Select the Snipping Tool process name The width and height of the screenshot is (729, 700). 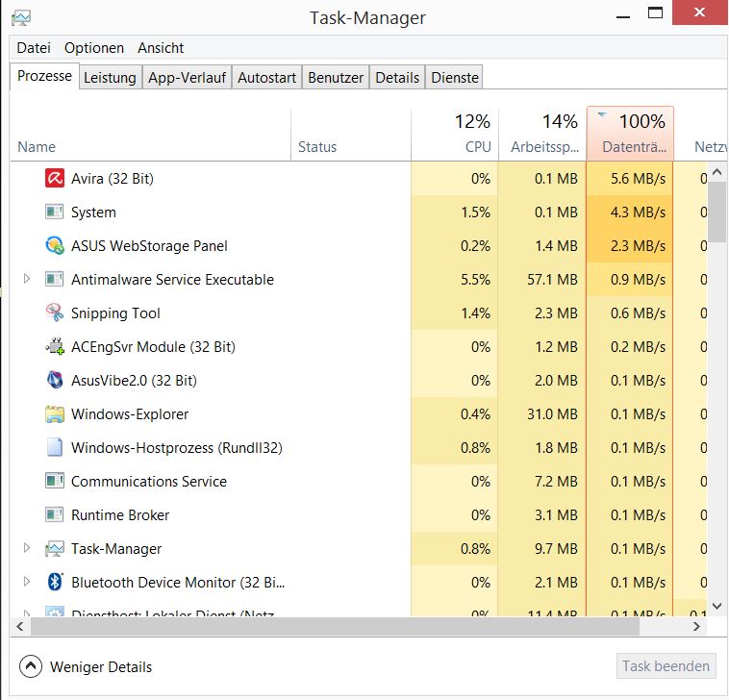tap(115, 312)
